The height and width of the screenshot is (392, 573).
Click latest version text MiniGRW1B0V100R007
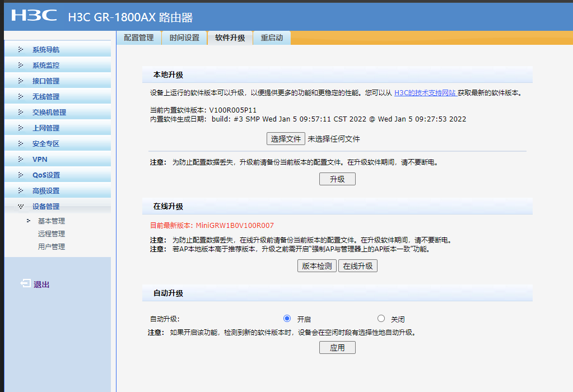(x=235, y=226)
